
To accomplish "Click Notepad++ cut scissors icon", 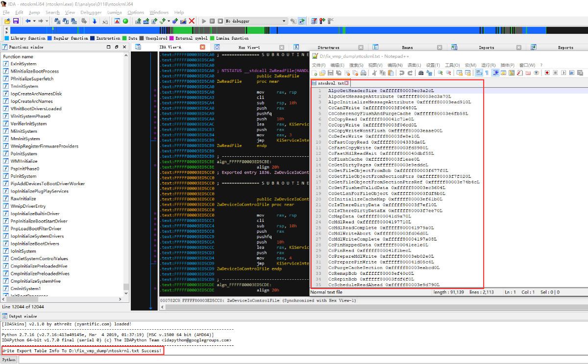I will click(374, 73).
